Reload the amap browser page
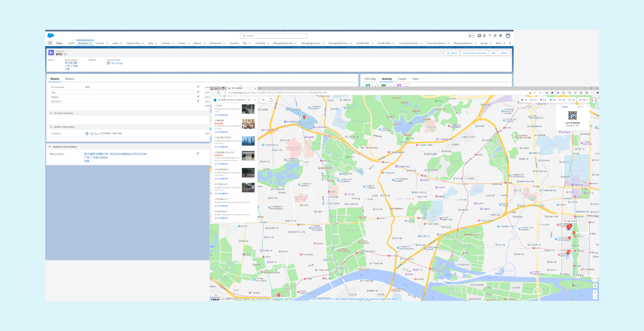 (218, 93)
